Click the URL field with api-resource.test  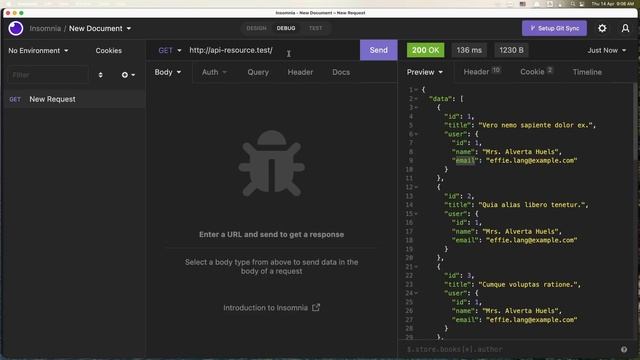pos(273,50)
